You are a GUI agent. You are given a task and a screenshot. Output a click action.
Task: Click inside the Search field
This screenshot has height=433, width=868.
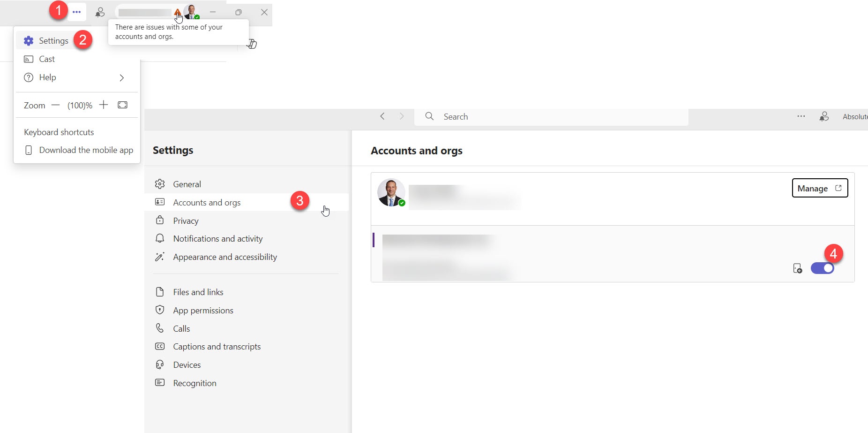pos(516,116)
